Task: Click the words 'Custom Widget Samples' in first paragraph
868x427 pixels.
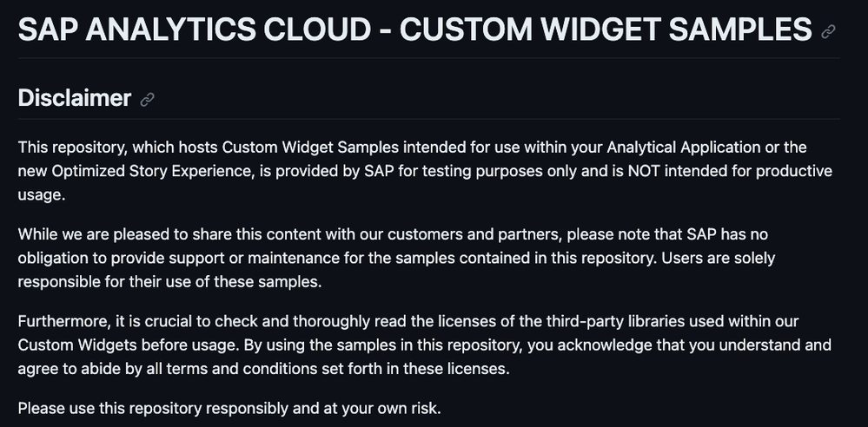Action: coord(310,148)
